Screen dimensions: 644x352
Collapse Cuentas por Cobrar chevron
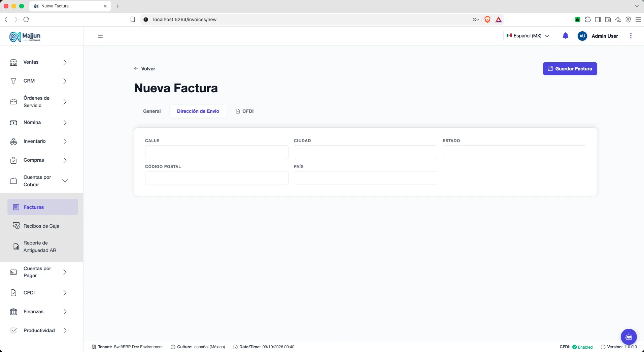[x=65, y=181]
